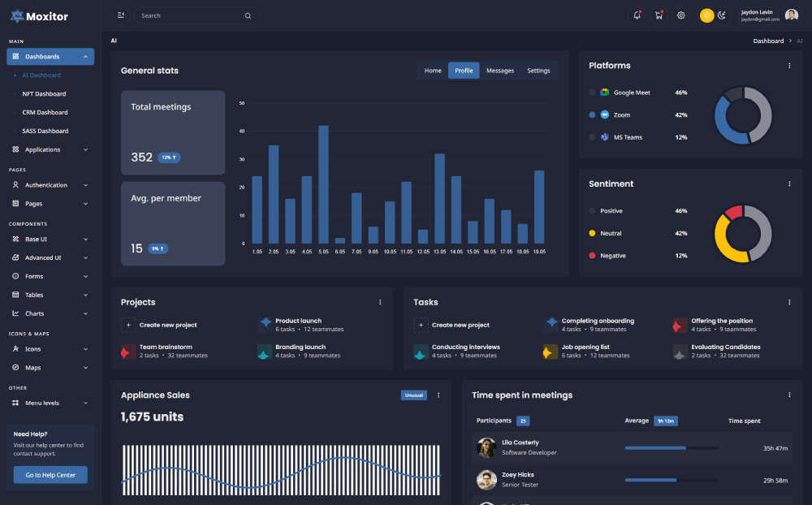The height and width of the screenshot is (505, 812).
Task: Click Go to Help Center button
Action: [x=50, y=475]
